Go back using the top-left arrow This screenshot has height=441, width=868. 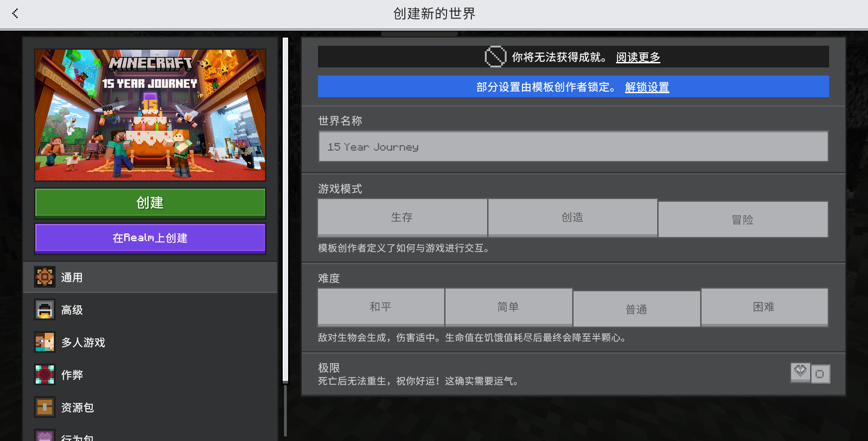click(x=15, y=14)
